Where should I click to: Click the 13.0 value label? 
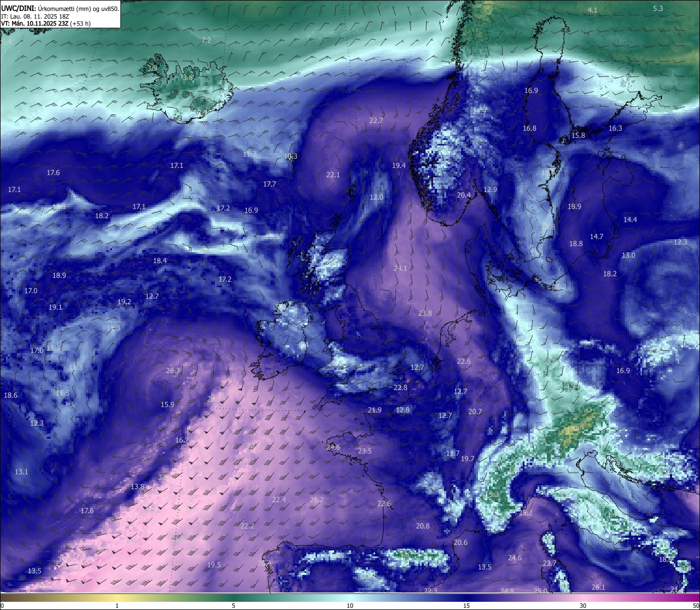pyautogui.click(x=628, y=255)
